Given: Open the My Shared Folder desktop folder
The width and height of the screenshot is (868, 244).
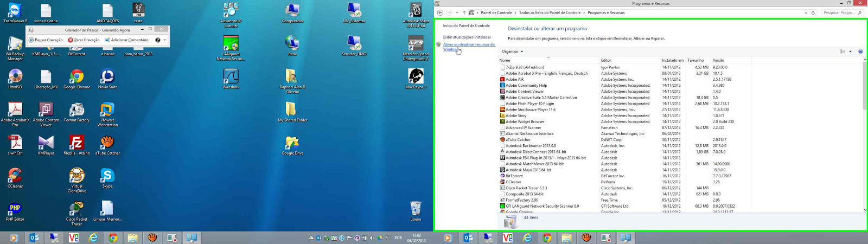Looking at the screenshot, I should (292, 112).
